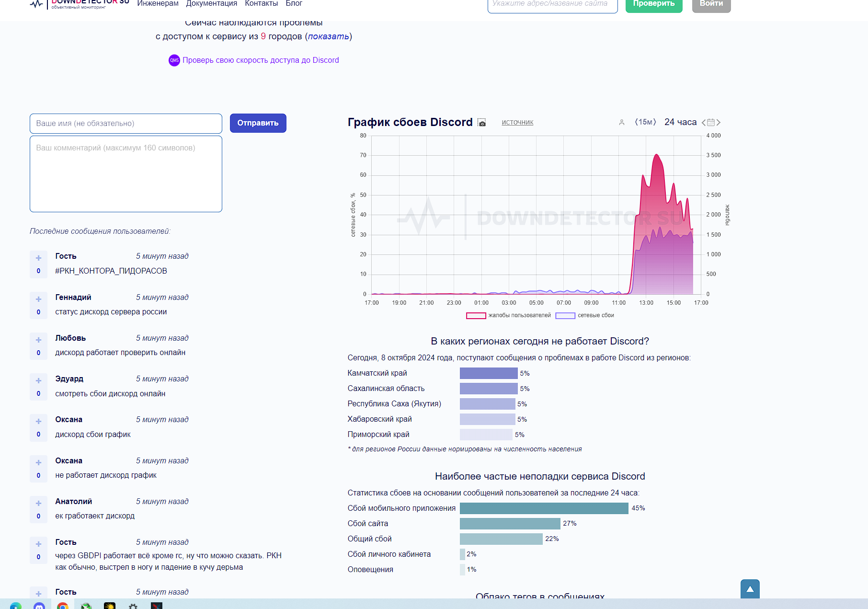Image resolution: width=868 pixels, height=609 pixels.
Task: Open the Инженерам menu item
Action: (x=158, y=4)
